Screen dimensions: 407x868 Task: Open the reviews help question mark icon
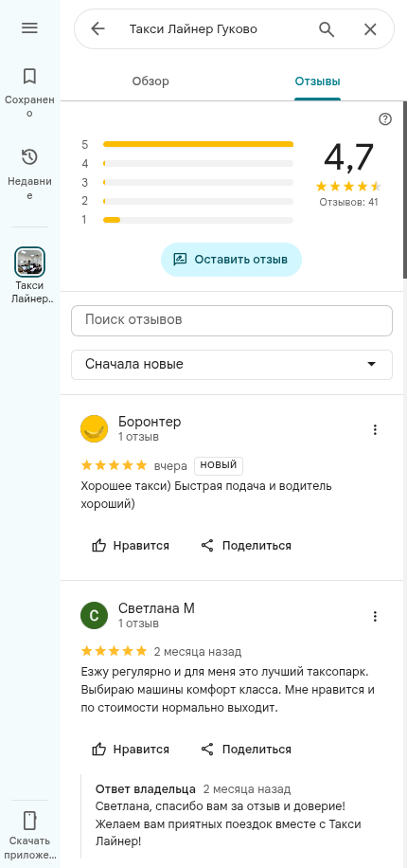pos(385,119)
